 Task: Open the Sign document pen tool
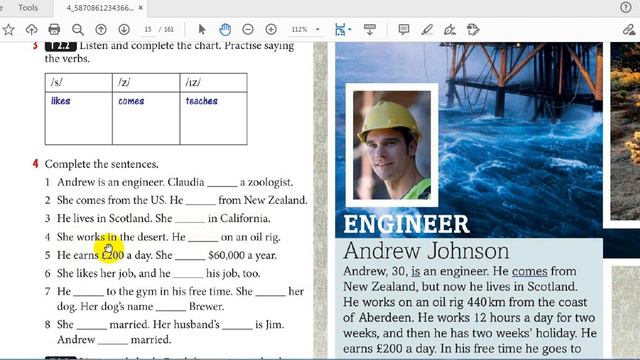[x=450, y=29]
